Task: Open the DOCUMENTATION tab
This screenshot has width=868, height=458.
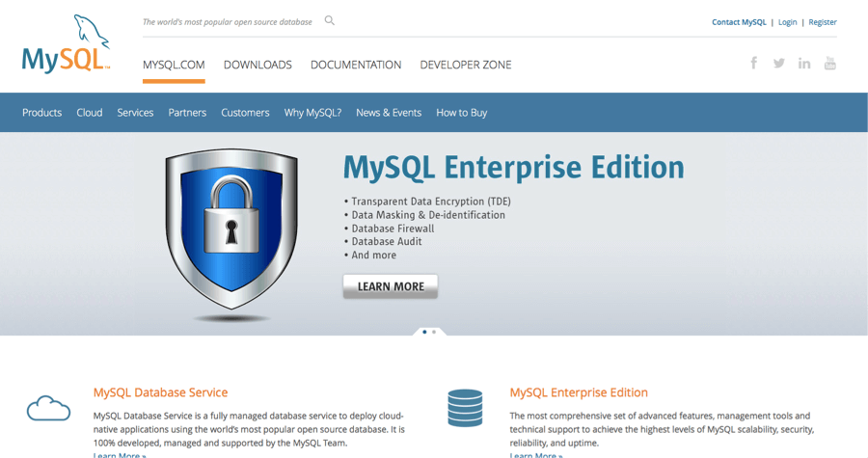Action: [356, 65]
